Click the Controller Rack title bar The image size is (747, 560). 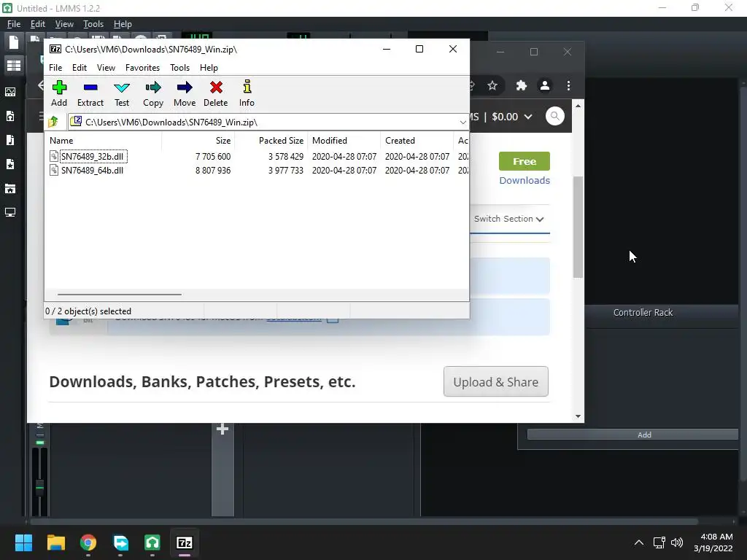click(x=643, y=312)
